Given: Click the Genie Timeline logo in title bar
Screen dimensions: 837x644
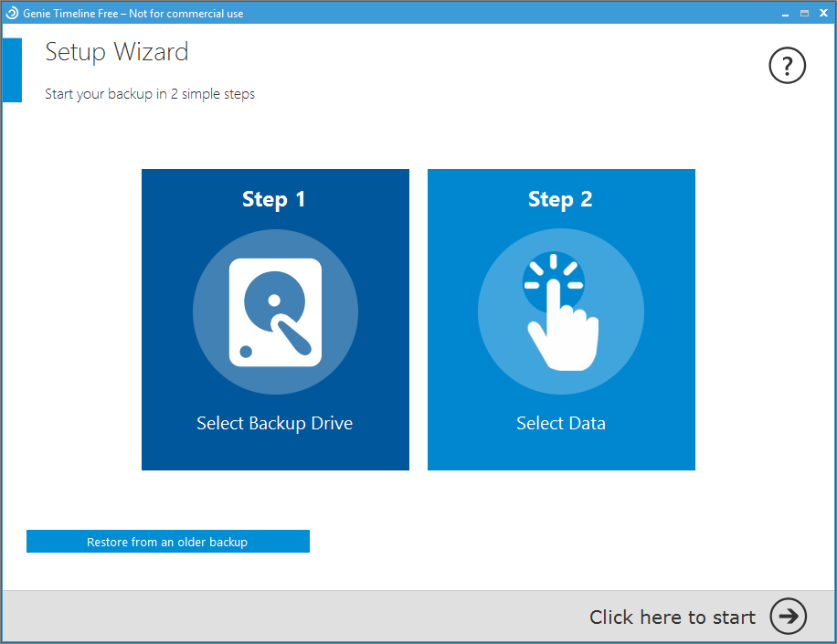Looking at the screenshot, I should tap(11, 14).
